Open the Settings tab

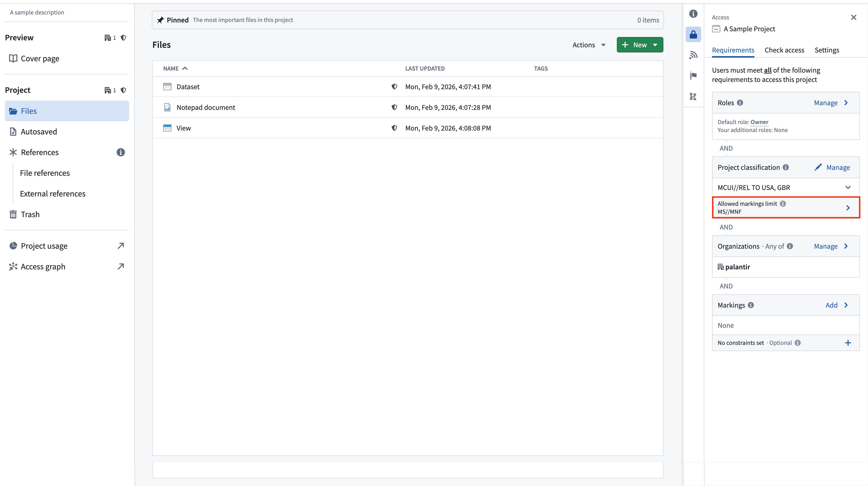point(827,50)
